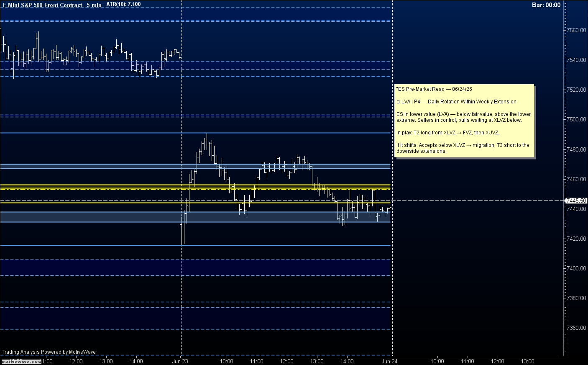Click the 7400.00 price axis label
Image resolution: width=588 pixels, height=365 pixels.
tap(576, 268)
